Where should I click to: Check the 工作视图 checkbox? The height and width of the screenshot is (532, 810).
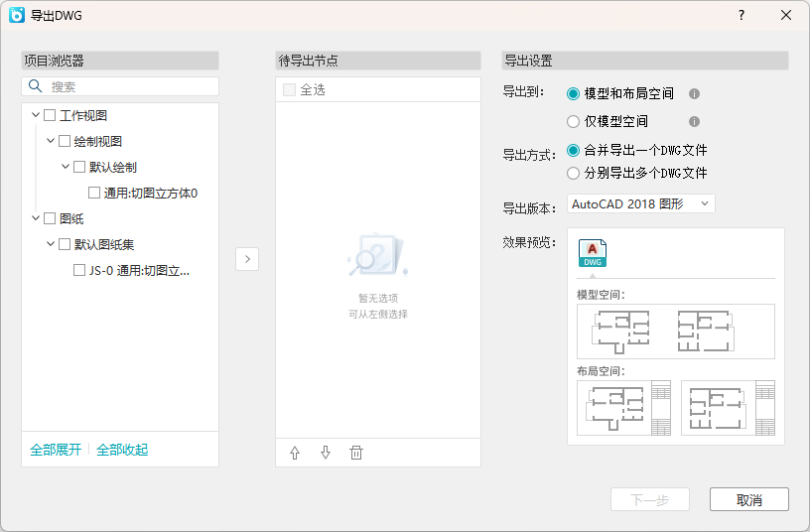click(x=50, y=116)
